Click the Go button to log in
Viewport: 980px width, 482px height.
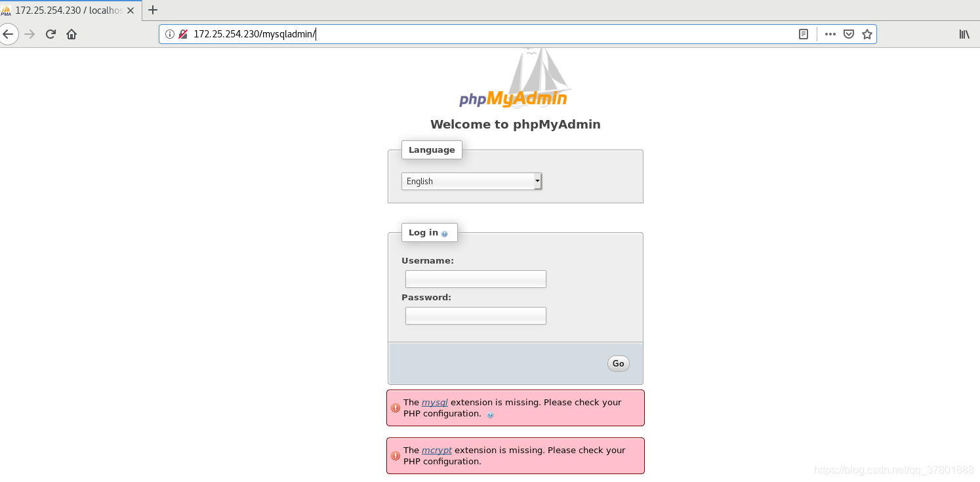pos(618,363)
